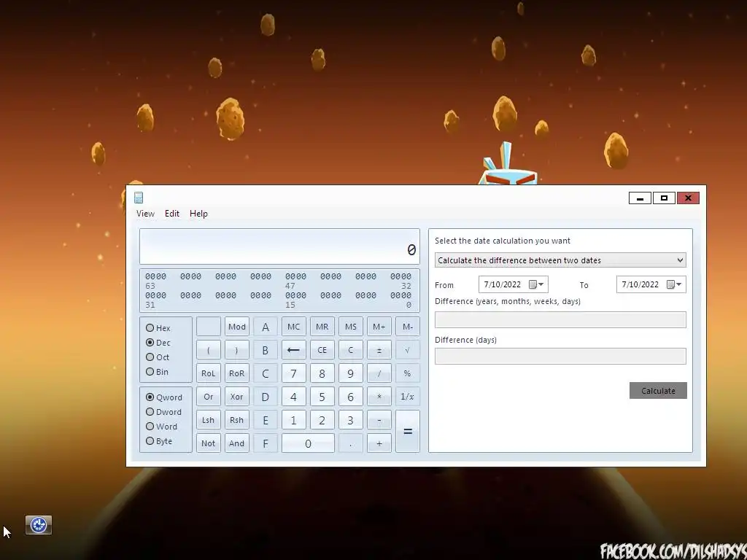The width and height of the screenshot is (747, 560).
Task: Click the Or key
Action: pyautogui.click(x=208, y=397)
